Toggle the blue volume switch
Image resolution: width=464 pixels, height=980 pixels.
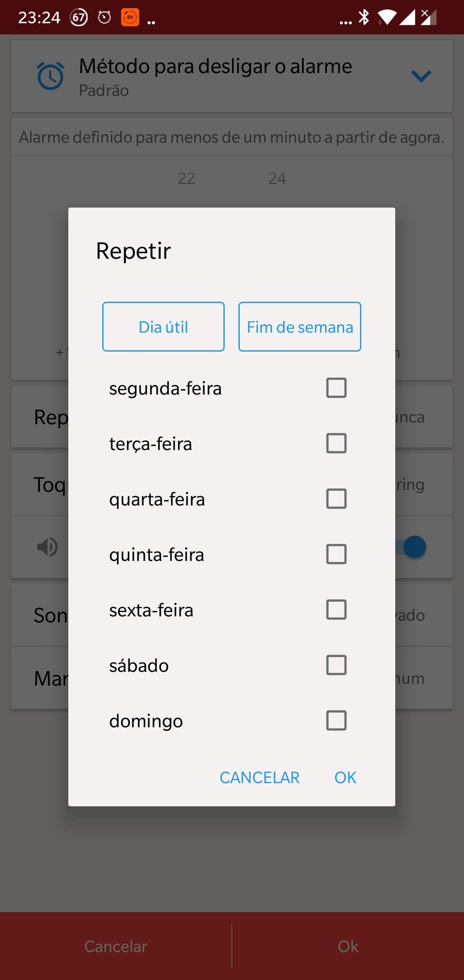(x=413, y=547)
